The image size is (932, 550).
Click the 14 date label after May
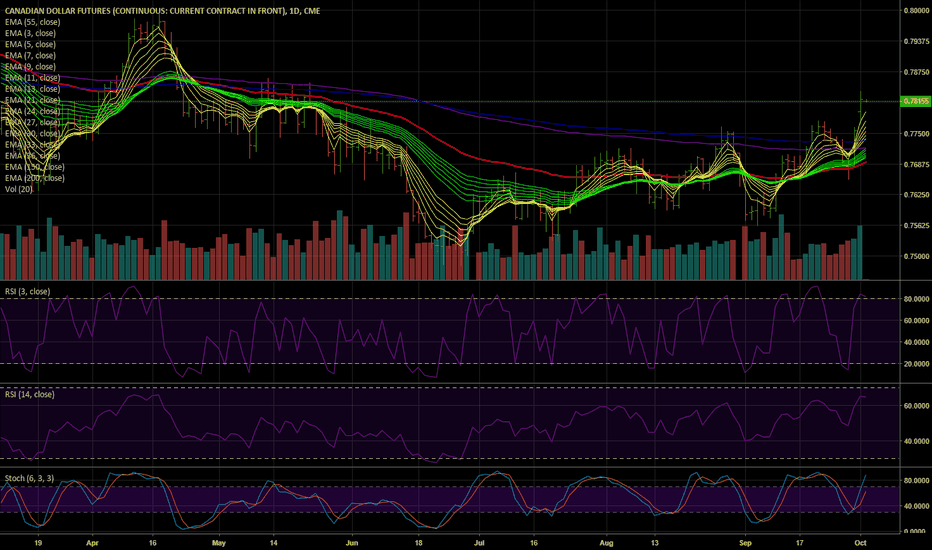[x=273, y=543]
